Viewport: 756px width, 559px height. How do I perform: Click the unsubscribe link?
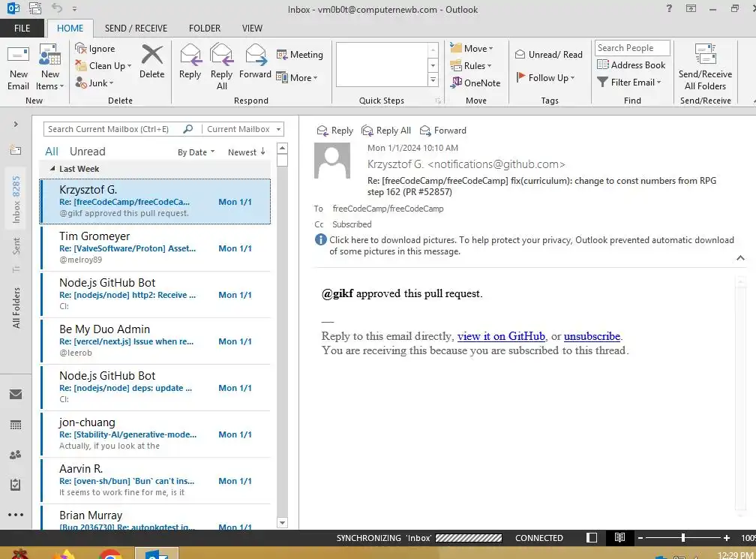(x=592, y=336)
